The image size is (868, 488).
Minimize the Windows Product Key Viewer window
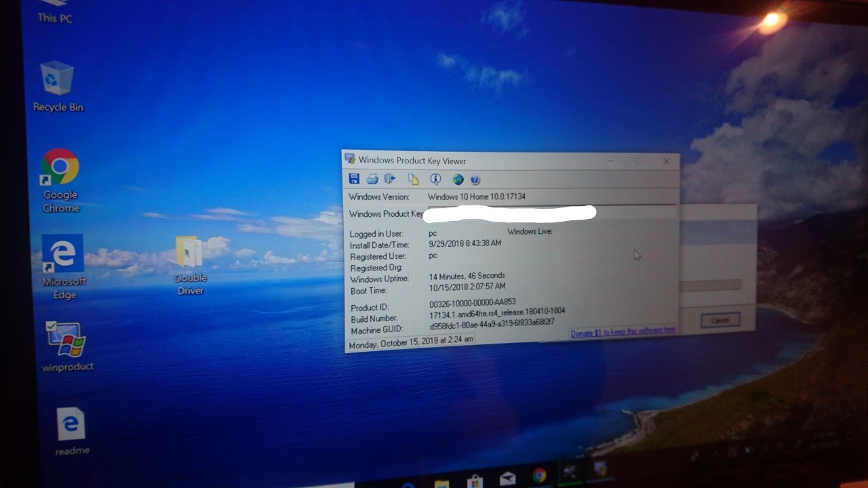pos(611,161)
